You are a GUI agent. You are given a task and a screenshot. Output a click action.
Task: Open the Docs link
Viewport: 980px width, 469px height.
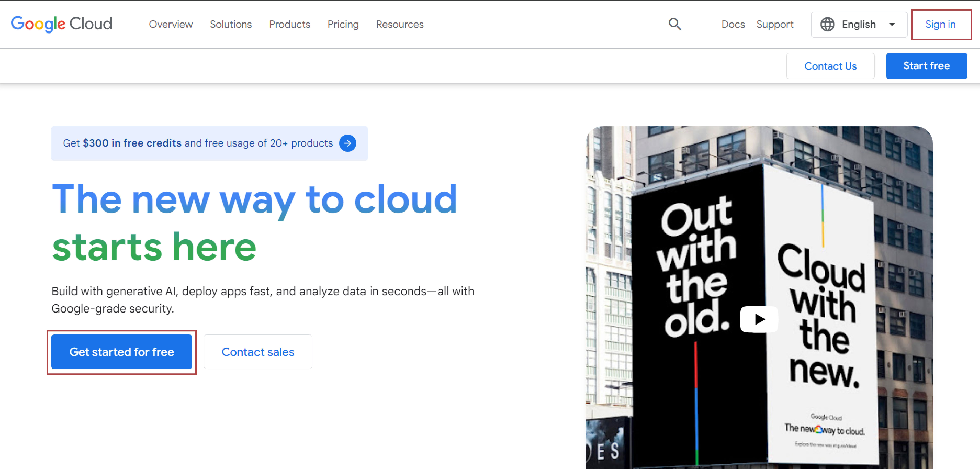(733, 24)
